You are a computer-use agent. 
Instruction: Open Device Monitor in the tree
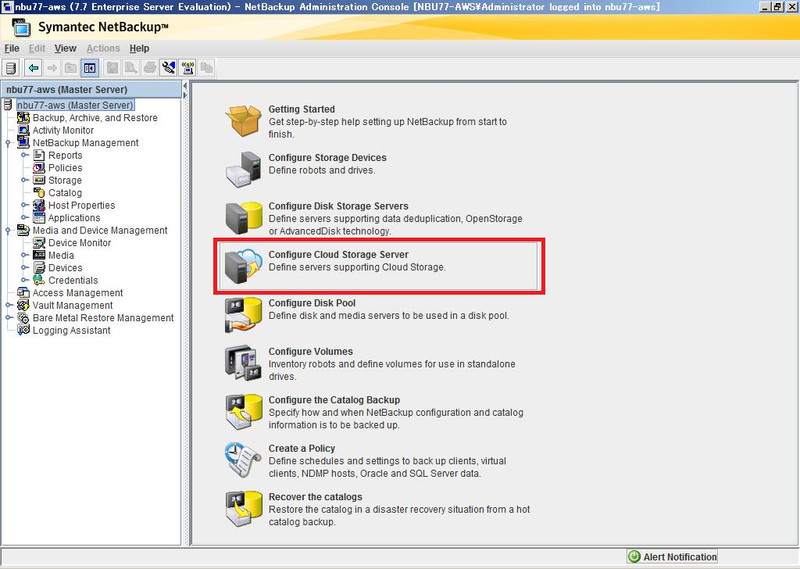pyautogui.click(x=80, y=243)
